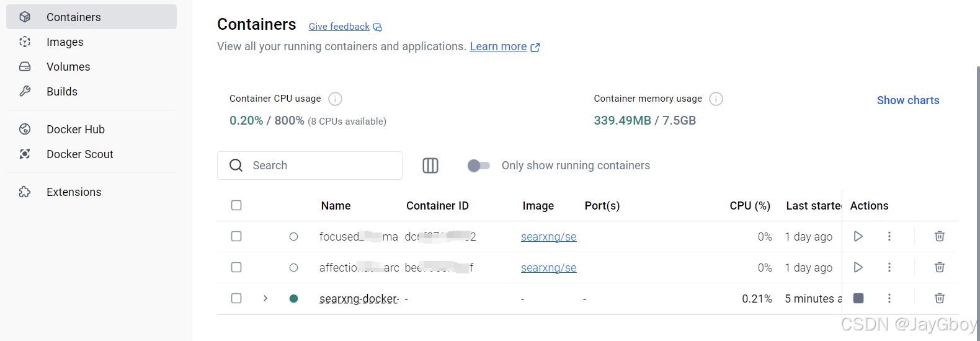Open the searxng/se image link in affectio row
980x341 pixels.
[x=549, y=268]
